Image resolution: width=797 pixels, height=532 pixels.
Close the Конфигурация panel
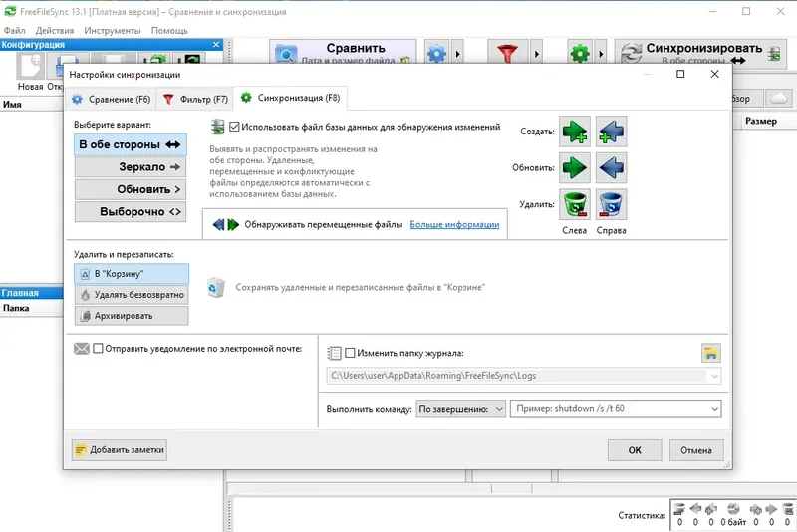tap(216, 45)
